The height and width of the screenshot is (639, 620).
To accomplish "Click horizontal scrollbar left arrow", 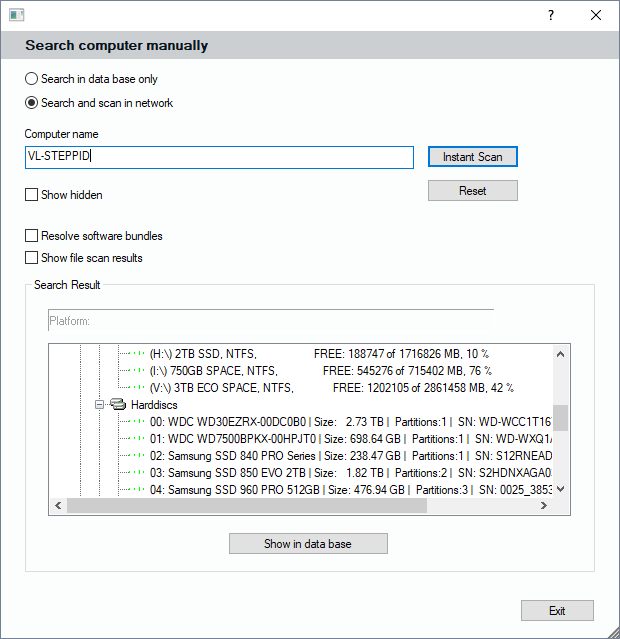I will [x=57, y=506].
